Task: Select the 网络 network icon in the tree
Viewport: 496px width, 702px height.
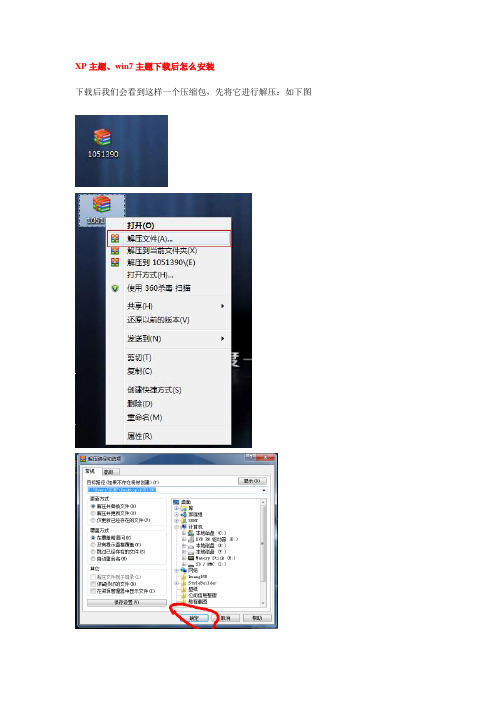Action: pos(184,570)
